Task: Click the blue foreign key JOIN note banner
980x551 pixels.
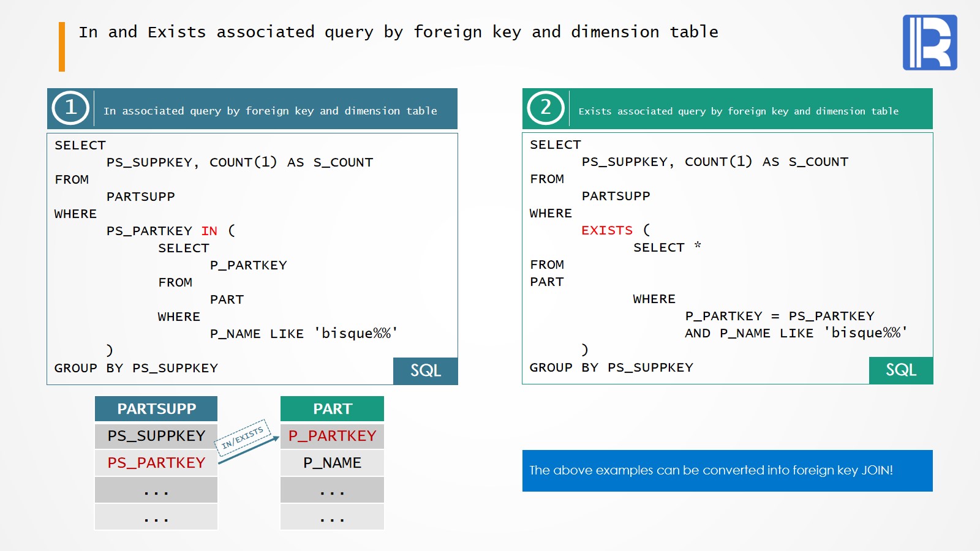Action: (727, 470)
